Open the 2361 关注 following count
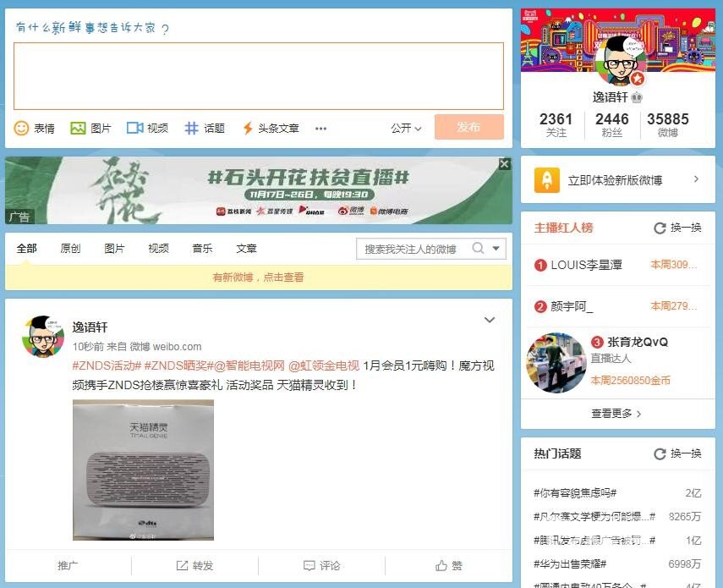This screenshot has width=723, height=588. click(x=556, y=125)
